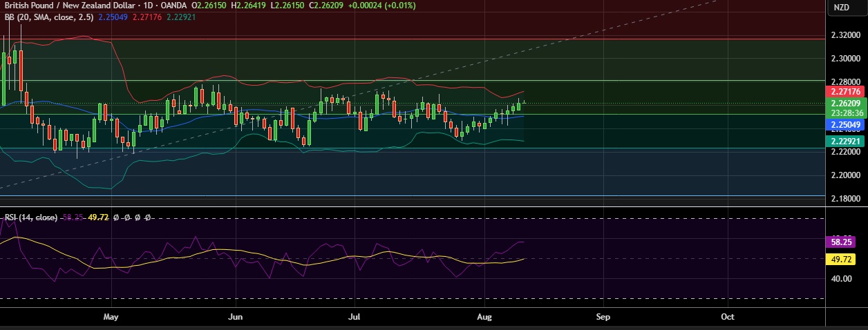The image size is (868, 330).
Task: Click the Jun label on the time axis
Action: click(236, 316)
